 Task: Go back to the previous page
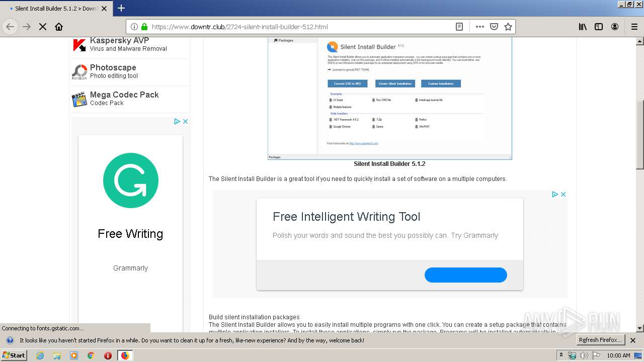click(x=10, y=27)
